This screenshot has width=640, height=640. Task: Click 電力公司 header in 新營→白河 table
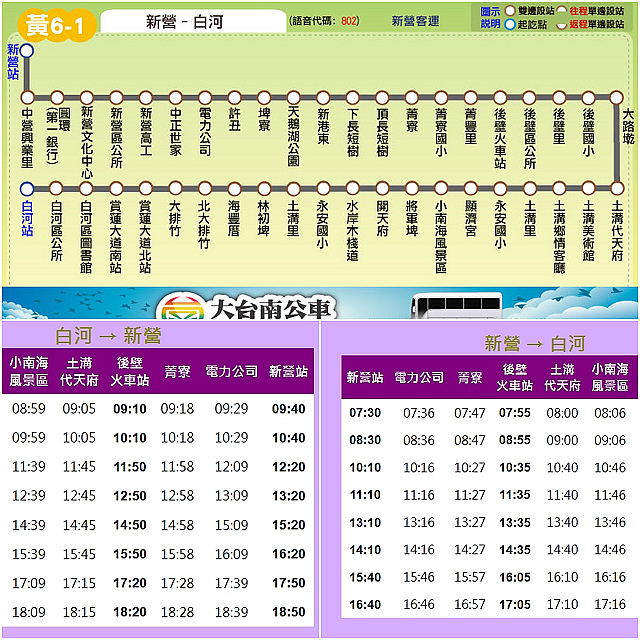click(x=419, y=378)
